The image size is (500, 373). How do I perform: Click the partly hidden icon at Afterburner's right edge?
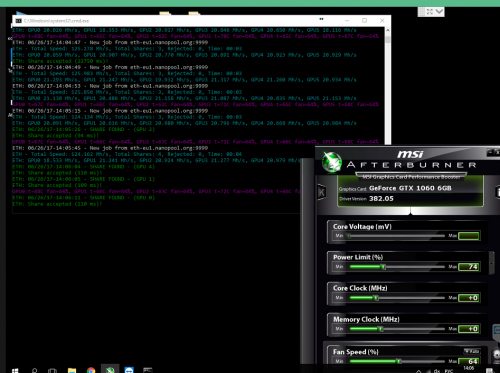click(x=496, y=331)
